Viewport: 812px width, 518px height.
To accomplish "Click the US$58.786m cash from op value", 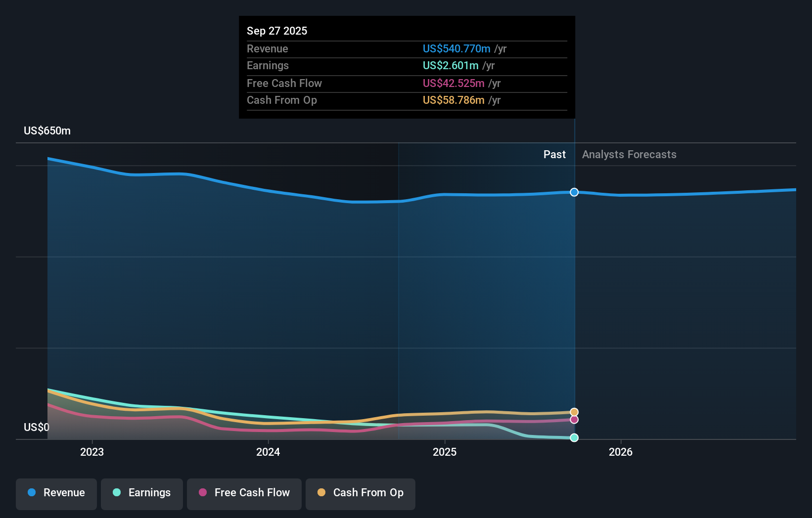I will point(453,100).
